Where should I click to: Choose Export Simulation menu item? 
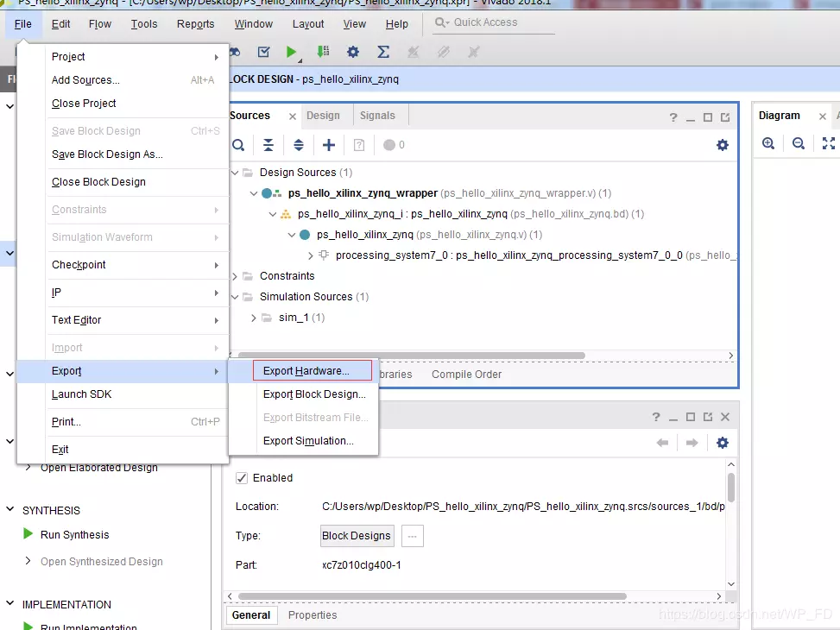click(x=308, y=441)
